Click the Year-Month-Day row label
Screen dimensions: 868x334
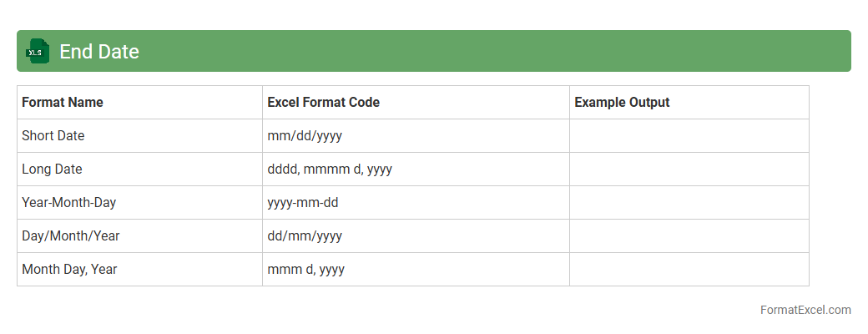[x=68, y=203]
